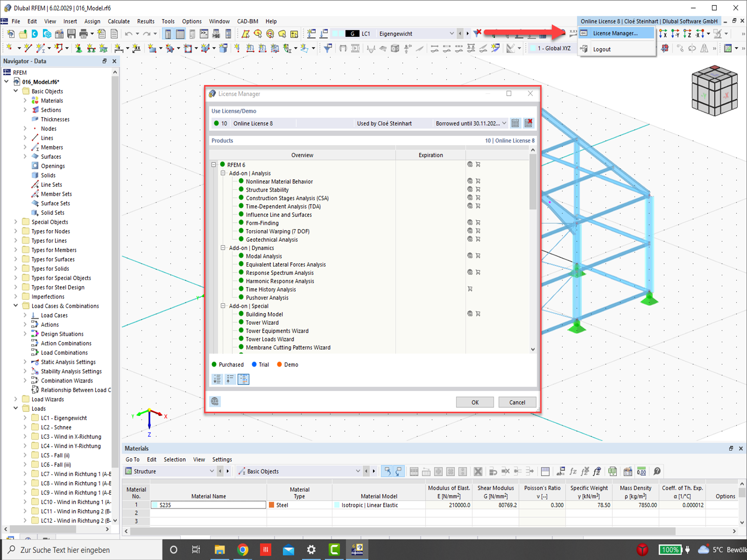Click the Excel export icon in Materials toolbar
Image resolution: width=747 pixels, height=560 pixels.
[x=613, y=471]
